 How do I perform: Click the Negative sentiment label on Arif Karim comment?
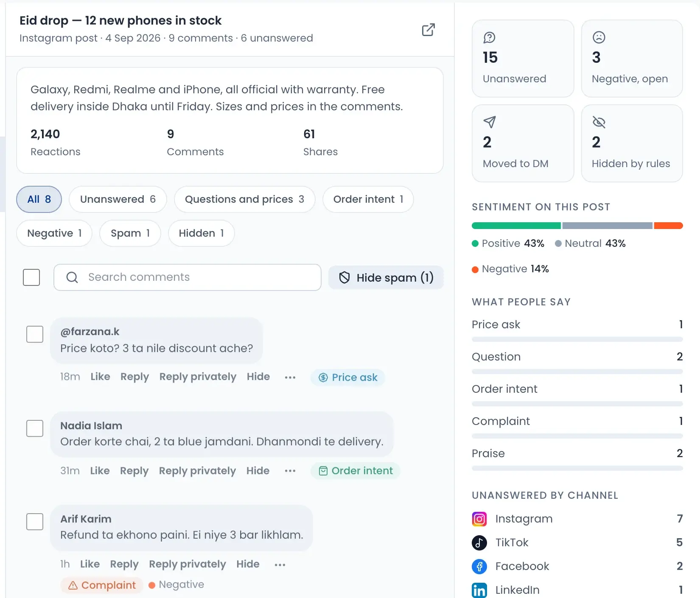click(176, 584)
